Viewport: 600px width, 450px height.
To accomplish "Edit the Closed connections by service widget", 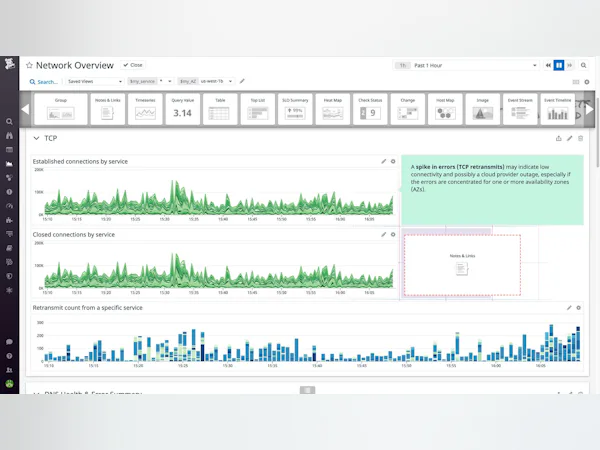I will coord(383,235).
